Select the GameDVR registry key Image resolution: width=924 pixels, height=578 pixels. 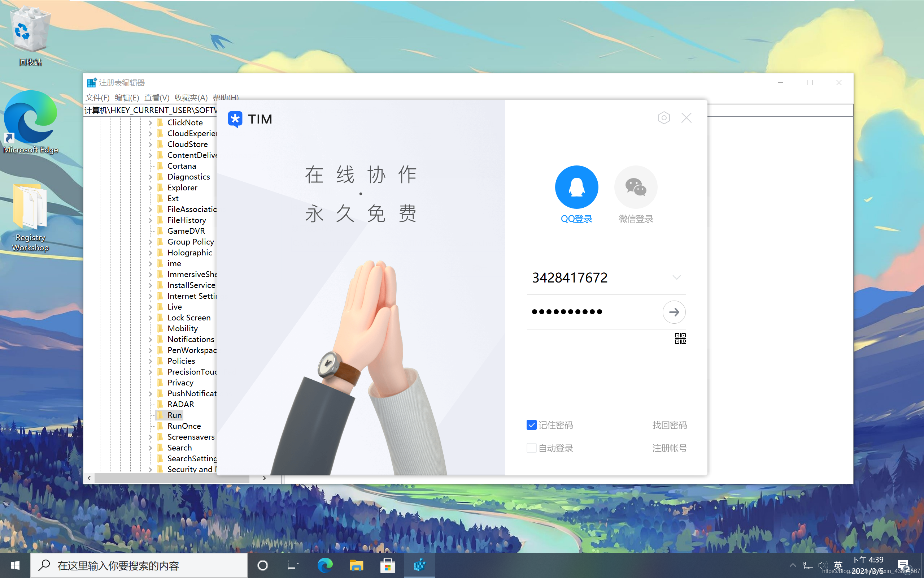click(x=186, y=231)
